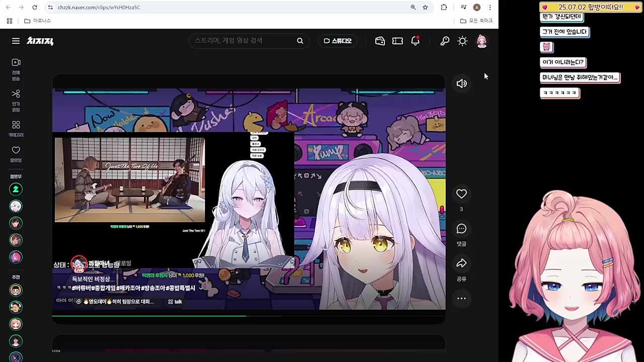Click the chat message 이거 아니라는디?
644x362 pixels.
(x=562, y=62)
